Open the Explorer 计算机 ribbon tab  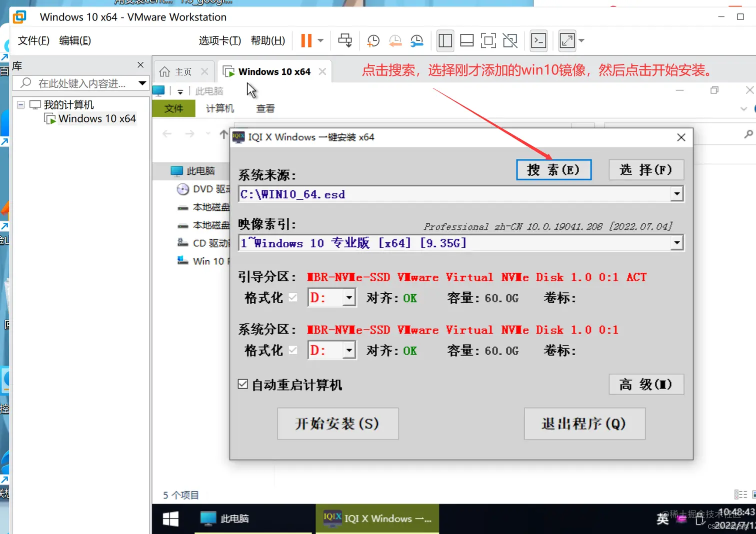(x=220, y=108)
